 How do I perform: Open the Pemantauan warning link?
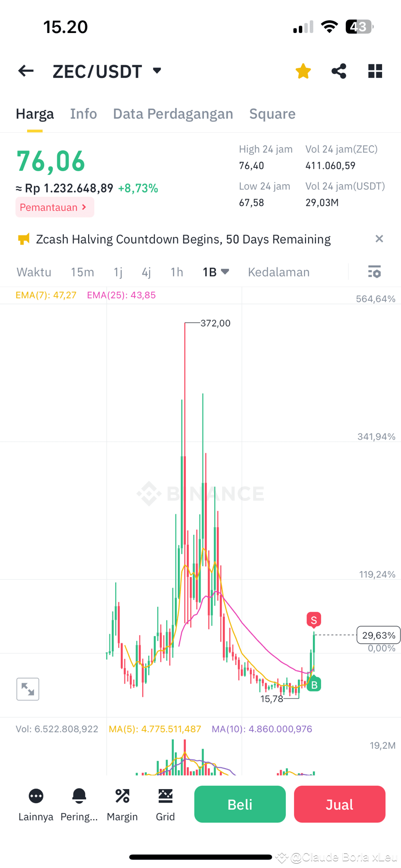pyautogui.click(x=55, y=207)
